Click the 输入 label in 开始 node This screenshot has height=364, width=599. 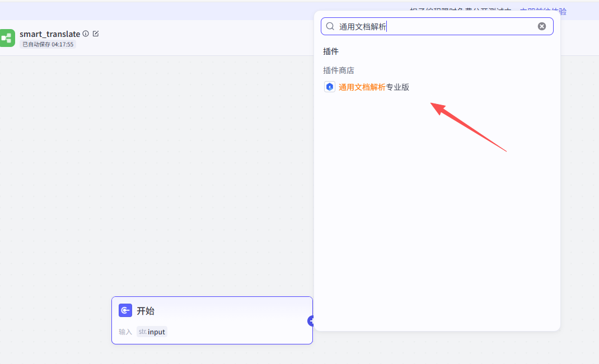[125, 332]
